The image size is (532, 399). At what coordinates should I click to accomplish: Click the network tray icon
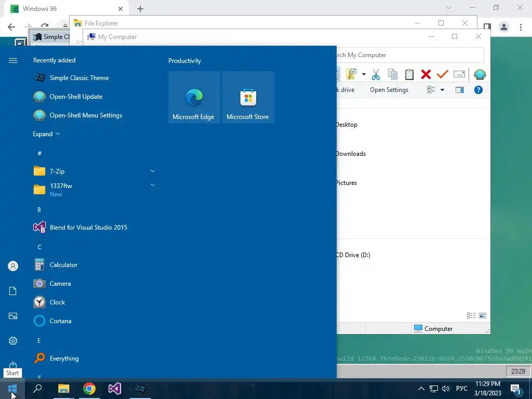(x=434, y=389)
